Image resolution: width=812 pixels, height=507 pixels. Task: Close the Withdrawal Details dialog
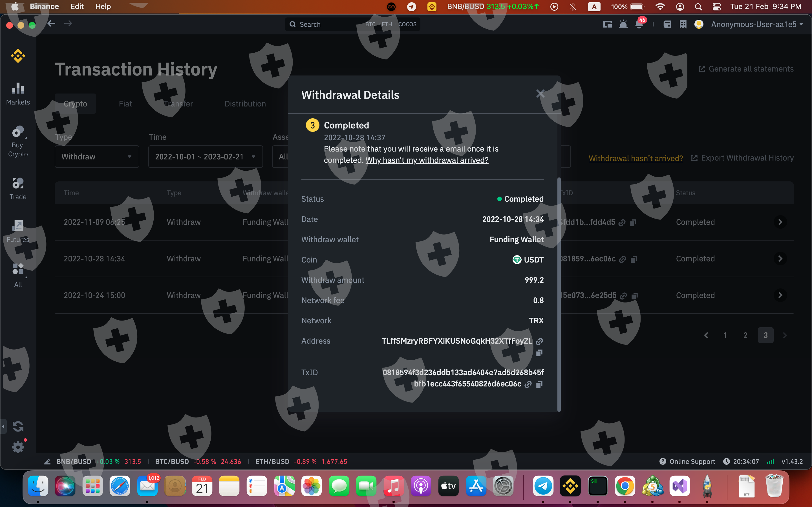coord(540,94)
